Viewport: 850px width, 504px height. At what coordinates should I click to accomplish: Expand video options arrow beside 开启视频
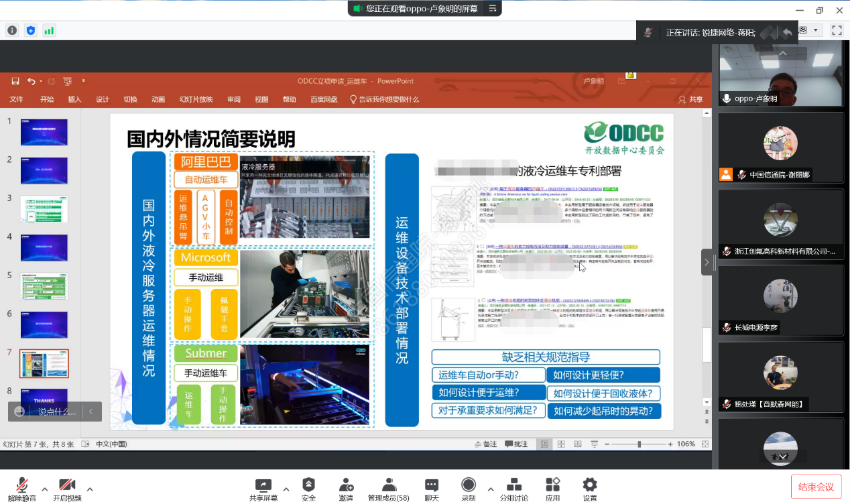point(90,489)
